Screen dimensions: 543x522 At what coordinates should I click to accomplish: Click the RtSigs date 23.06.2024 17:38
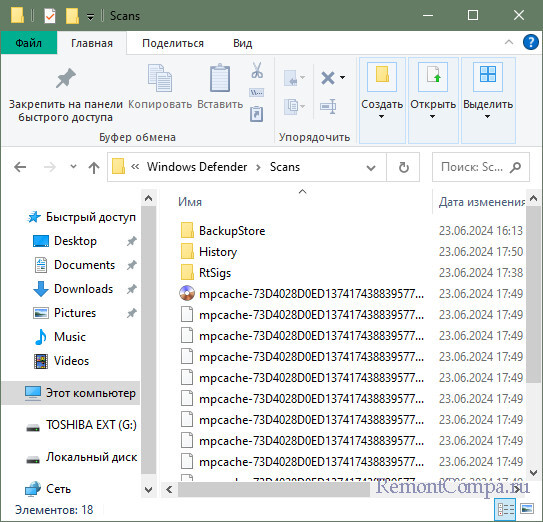point(481,273)
